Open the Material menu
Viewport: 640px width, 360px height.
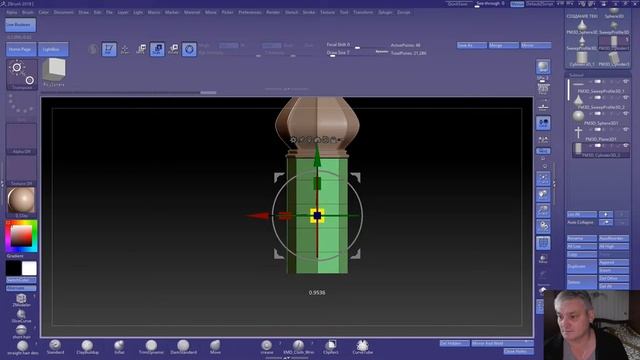coord(192,12)
